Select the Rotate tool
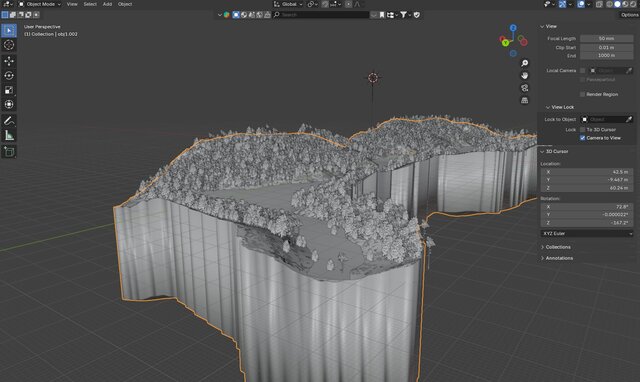Screen dimensions: 640x382 point(9,76)
